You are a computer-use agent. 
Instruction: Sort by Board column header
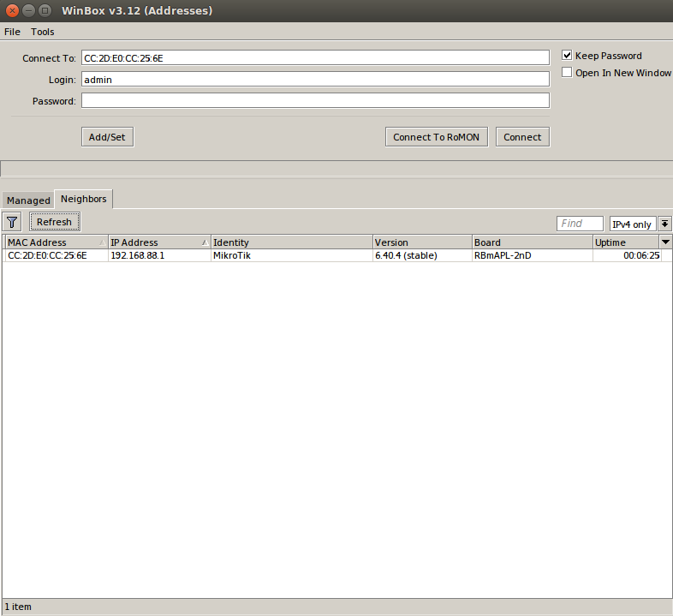tap(533, 242)
